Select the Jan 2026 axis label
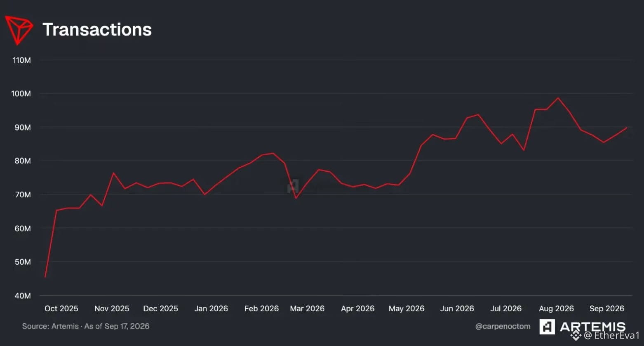This screenshot has height=346, width=644. click(211, 308)
